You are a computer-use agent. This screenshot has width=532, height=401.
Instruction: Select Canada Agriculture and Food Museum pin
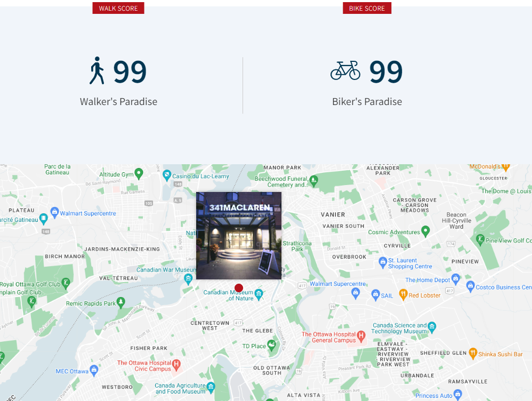pos(211,388)
